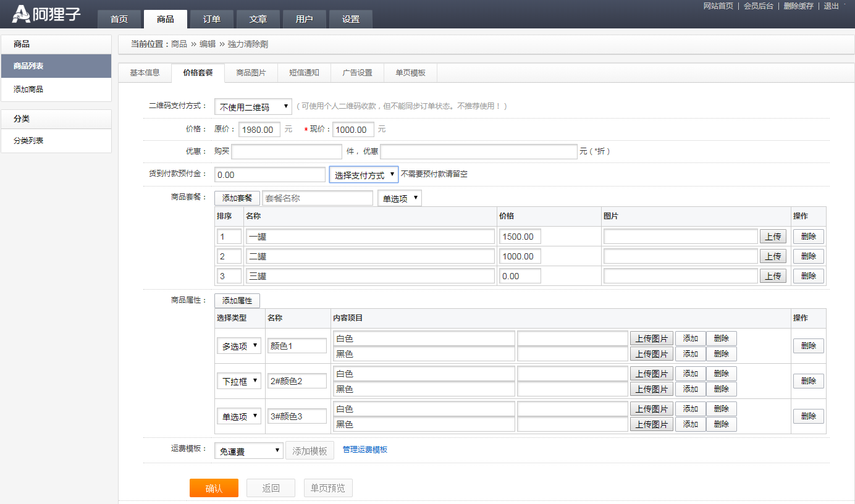Change 颜色1 type dropdown from 多选项
The height and width of the screenshot is (504, 855).
point(238,346)
